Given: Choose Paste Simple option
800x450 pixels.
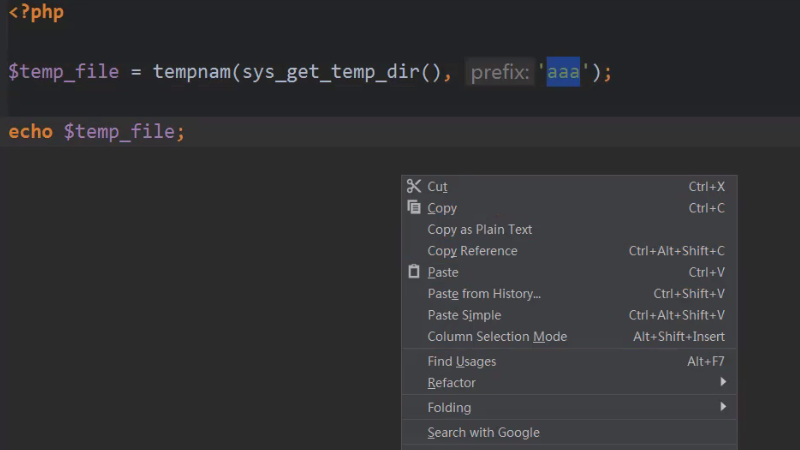Looking at the screenshot, I should point(464,315).
